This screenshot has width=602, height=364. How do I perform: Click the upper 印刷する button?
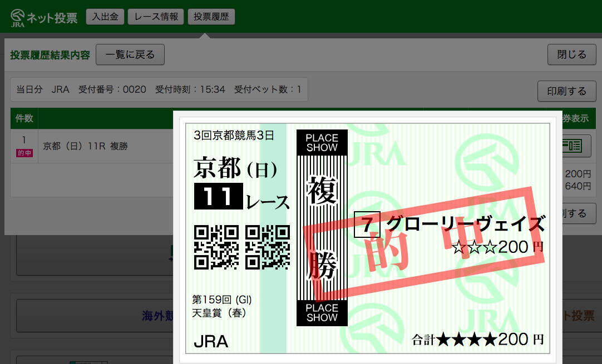pyautogui.click(x=567, y=91)
